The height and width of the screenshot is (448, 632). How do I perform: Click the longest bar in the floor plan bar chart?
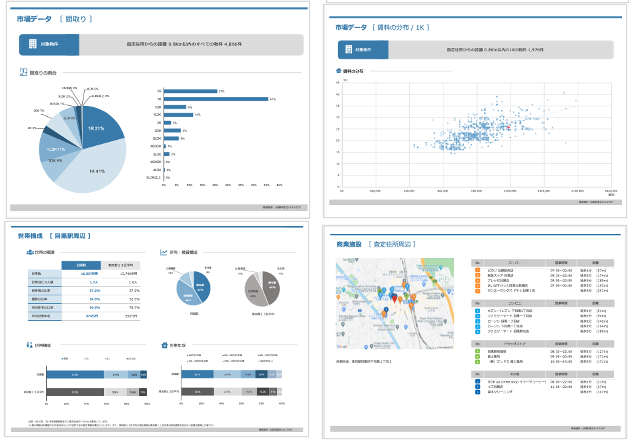click(216, 99)
